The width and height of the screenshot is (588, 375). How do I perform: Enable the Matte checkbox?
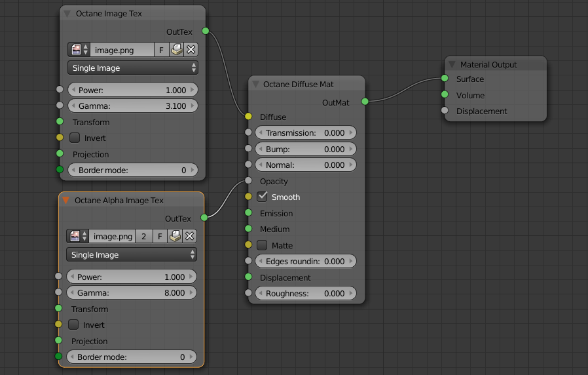coord(263,245)
